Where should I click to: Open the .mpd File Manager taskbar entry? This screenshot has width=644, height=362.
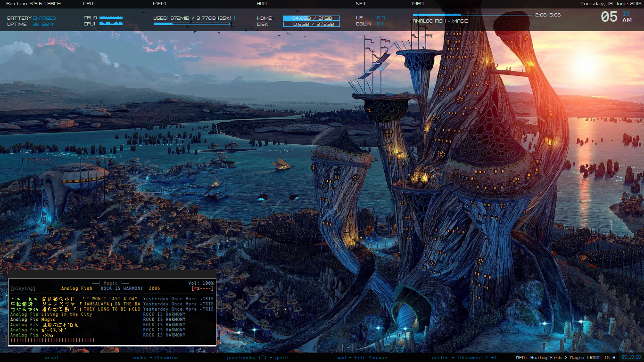[x=362, y=358]
